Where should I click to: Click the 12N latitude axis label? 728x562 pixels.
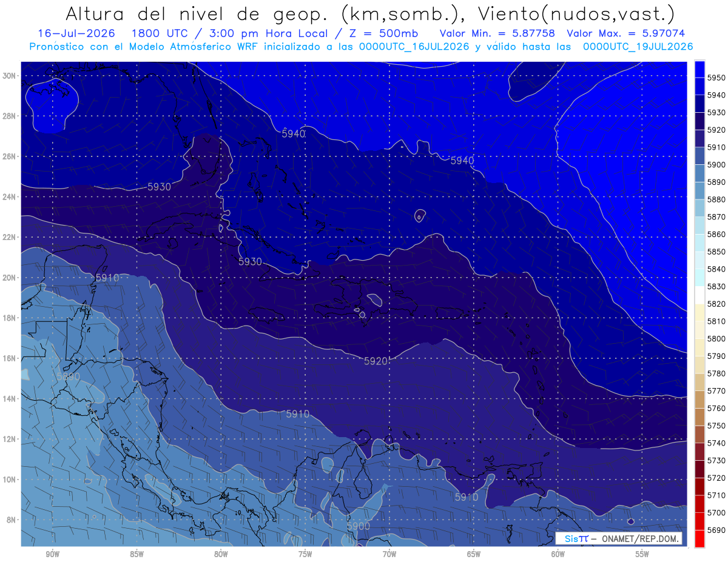[9, 439]
